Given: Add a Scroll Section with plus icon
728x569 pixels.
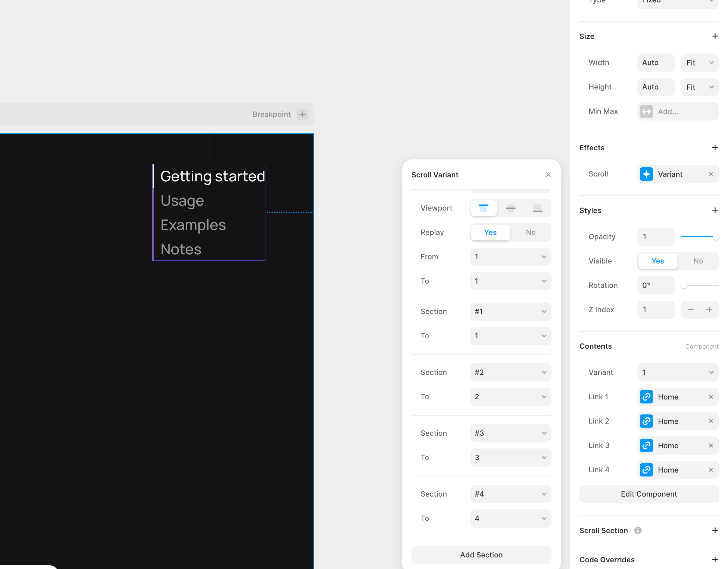Looking at the screenshot, I should pos(715,530).
